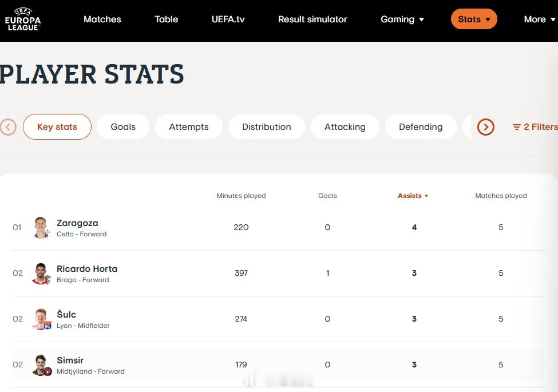
Task: Click Ricardo Horta's player photo
Action: pyautogui.click(x=41, y=273)
